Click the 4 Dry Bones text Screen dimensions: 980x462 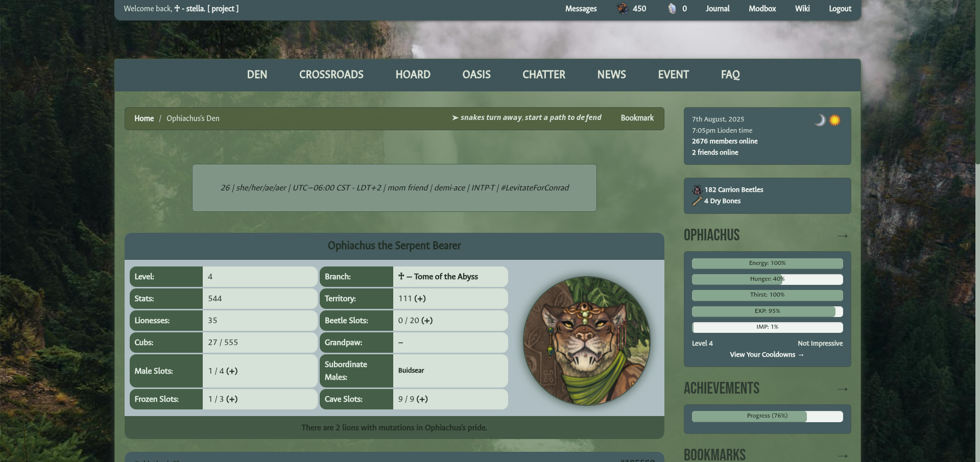tap(722, 201)
